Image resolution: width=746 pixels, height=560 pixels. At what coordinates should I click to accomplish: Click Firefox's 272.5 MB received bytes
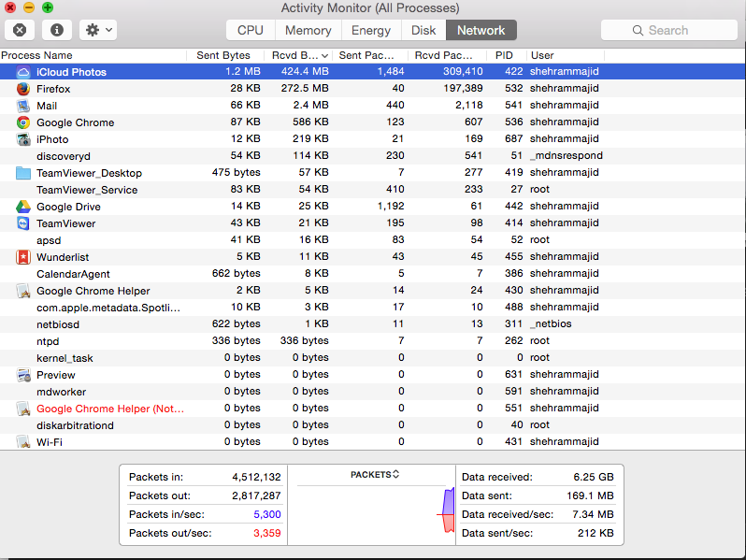[x=305, y=88]
